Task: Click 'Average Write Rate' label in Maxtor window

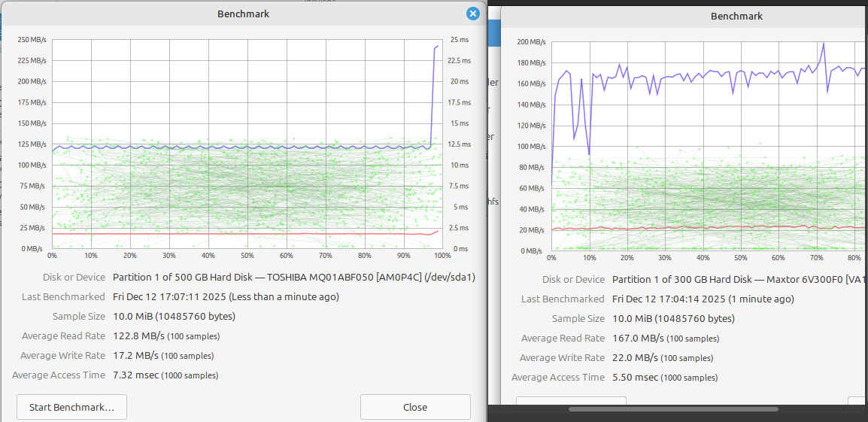Action: (x=563, y=358)
